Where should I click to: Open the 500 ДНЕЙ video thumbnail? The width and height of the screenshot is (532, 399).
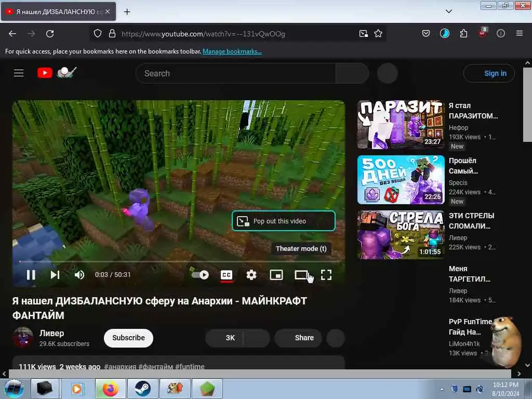pos(401,180)
